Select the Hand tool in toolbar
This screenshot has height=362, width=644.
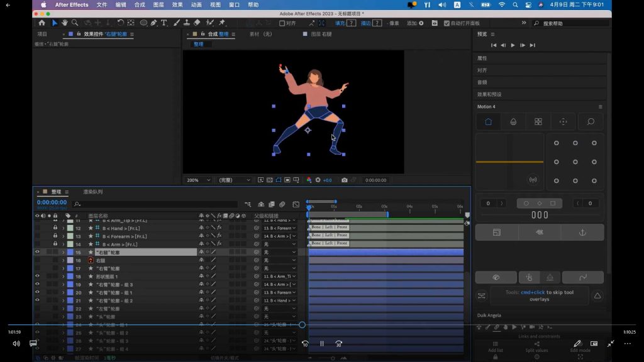tap(65, 23)
